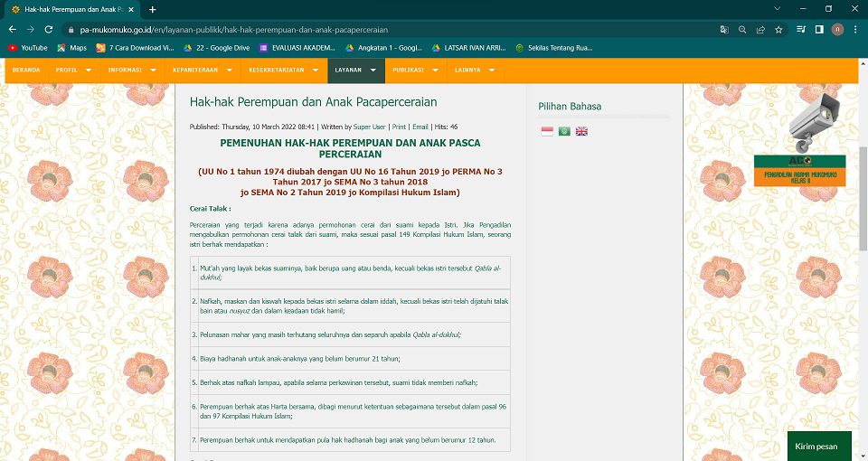Reload the current page
Screen dimensions: 868x461
pos(49,29)
